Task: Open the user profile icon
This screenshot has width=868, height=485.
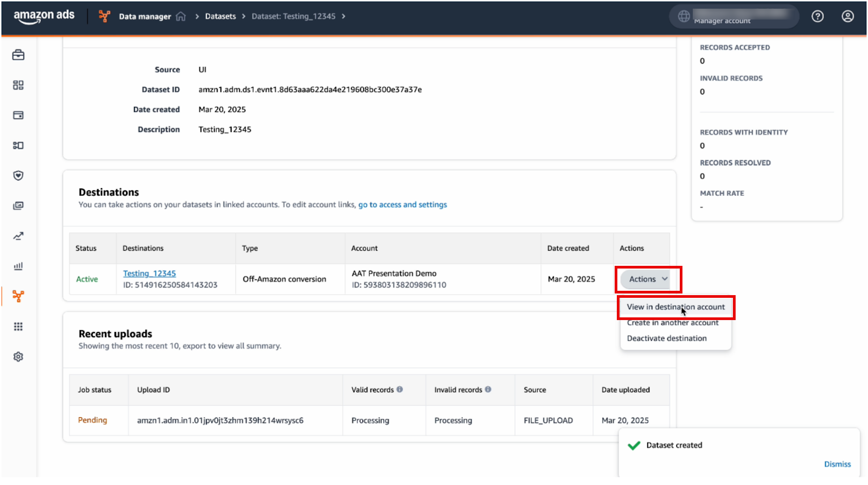Action: tap(847, 17)
